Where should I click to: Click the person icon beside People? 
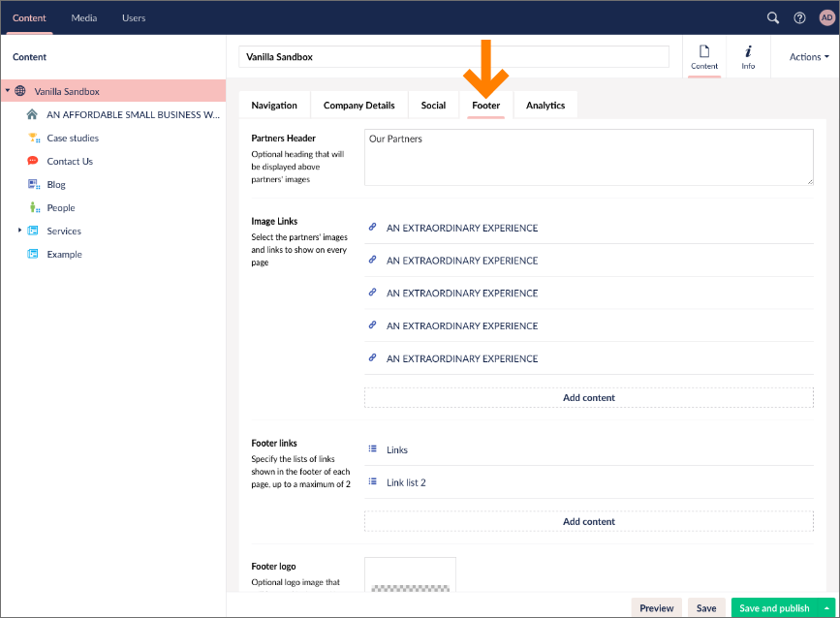point(34,207)
